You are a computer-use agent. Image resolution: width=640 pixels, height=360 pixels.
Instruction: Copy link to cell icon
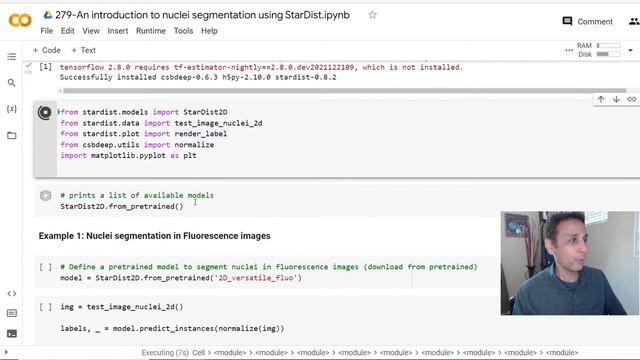631,99
